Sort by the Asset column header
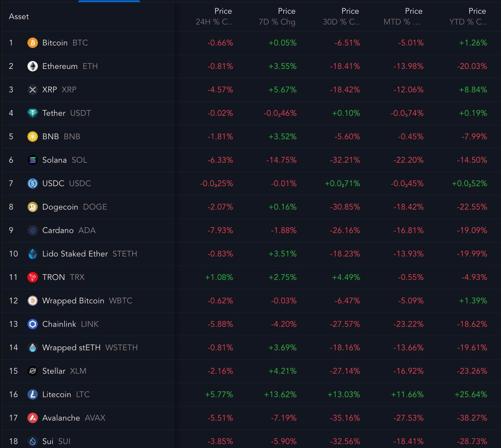This screenshot has width=501, height=448. click(19, 17)
